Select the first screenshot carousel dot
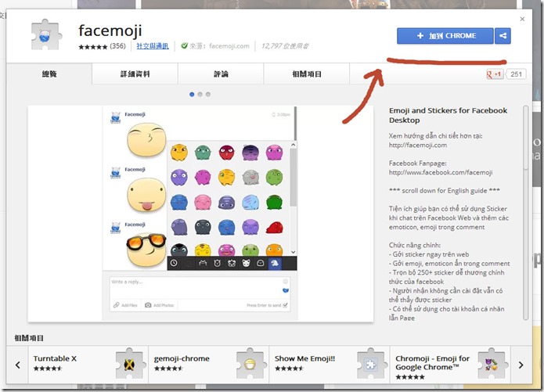 pyautogui.click(x=192, y=95)
